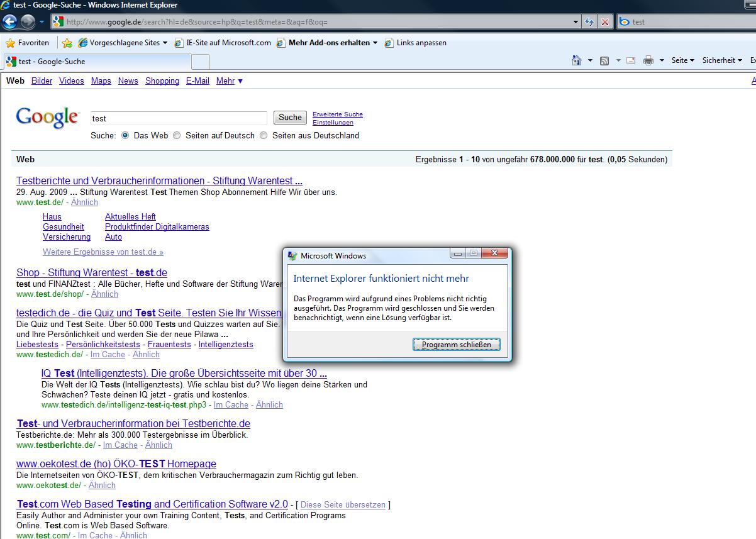Click the add-to-favorites-bar star icon
This screenshot has width=756, height=539.
click(67, 43)
